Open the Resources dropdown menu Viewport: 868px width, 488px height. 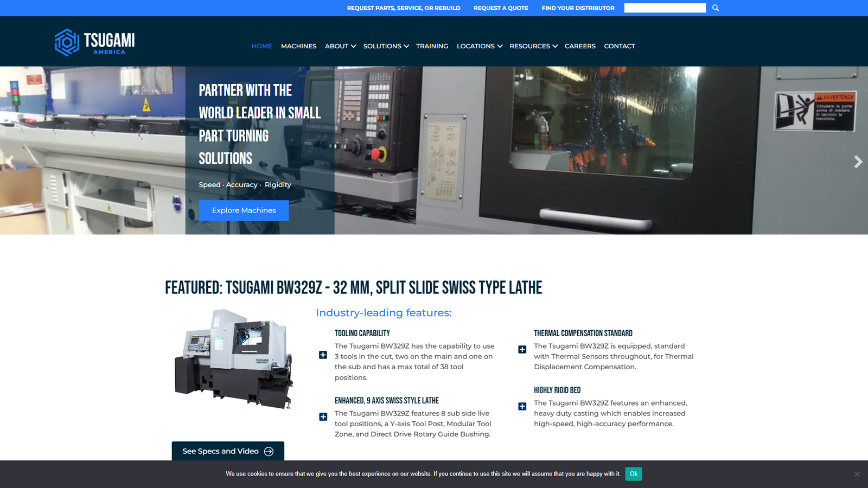[x=533, y=46]
